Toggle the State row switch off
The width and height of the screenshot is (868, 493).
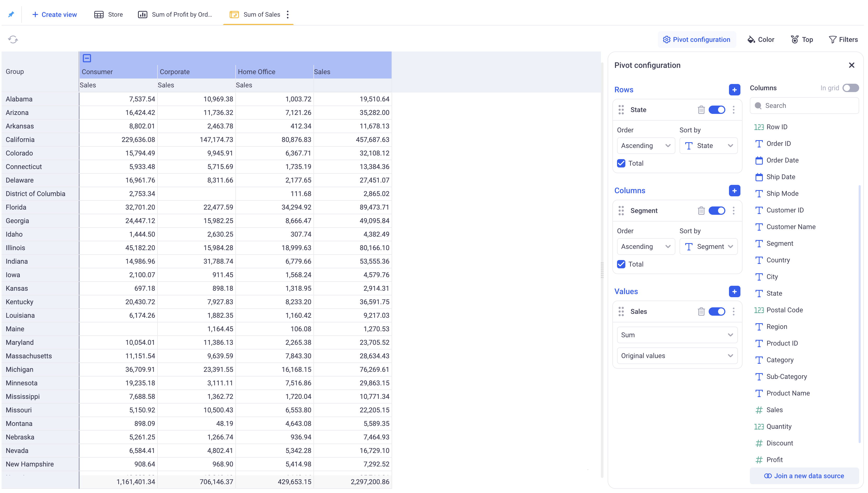click(x=716, y=110)
